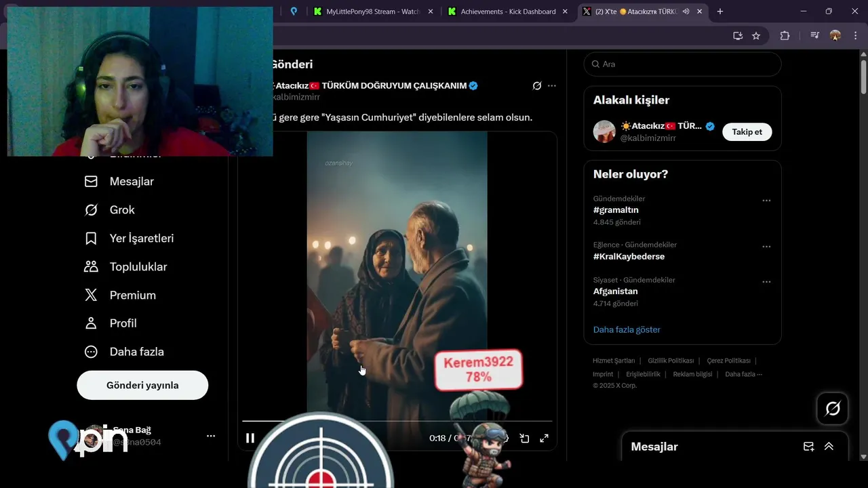Open more options for Afganistan trend
This screenshot has width=868, height=488.
[x=766, y=282]
